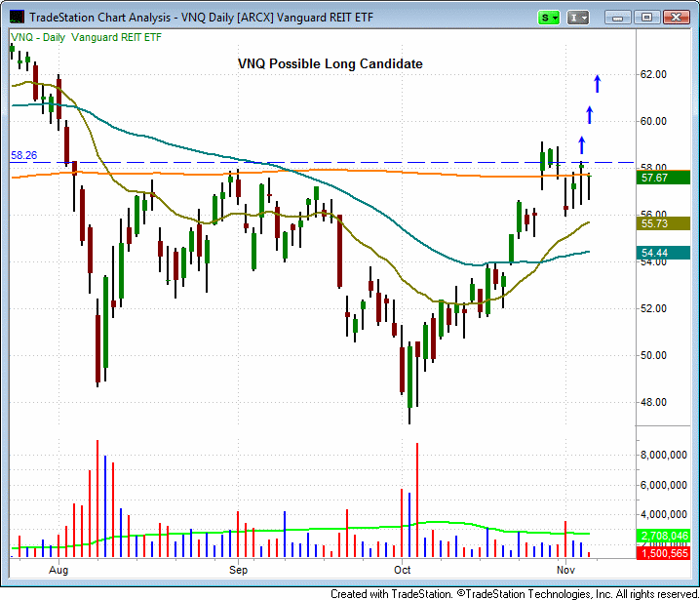Click the 8,000,000 volume axis label

tap(663, 455)
